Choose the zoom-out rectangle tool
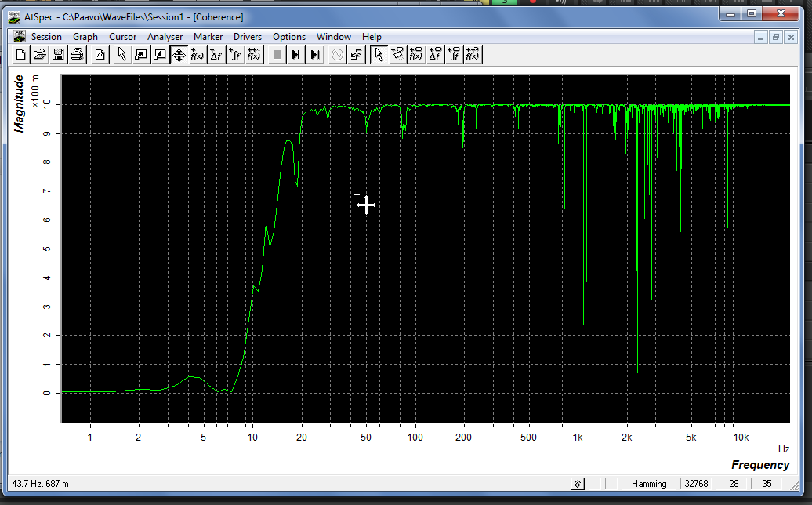Viewport: 812px width, 505px height. (160, 54)
